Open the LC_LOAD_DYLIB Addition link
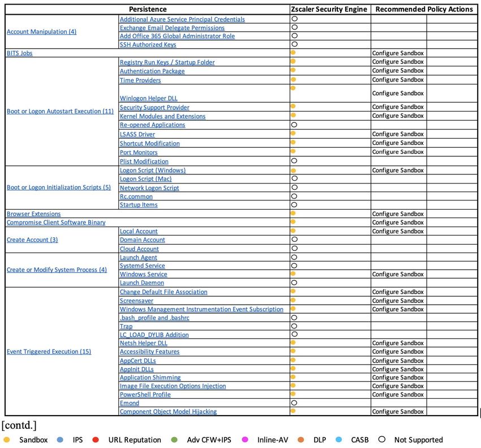The width and height of the screenshot is (481, 448). [154, 335]
